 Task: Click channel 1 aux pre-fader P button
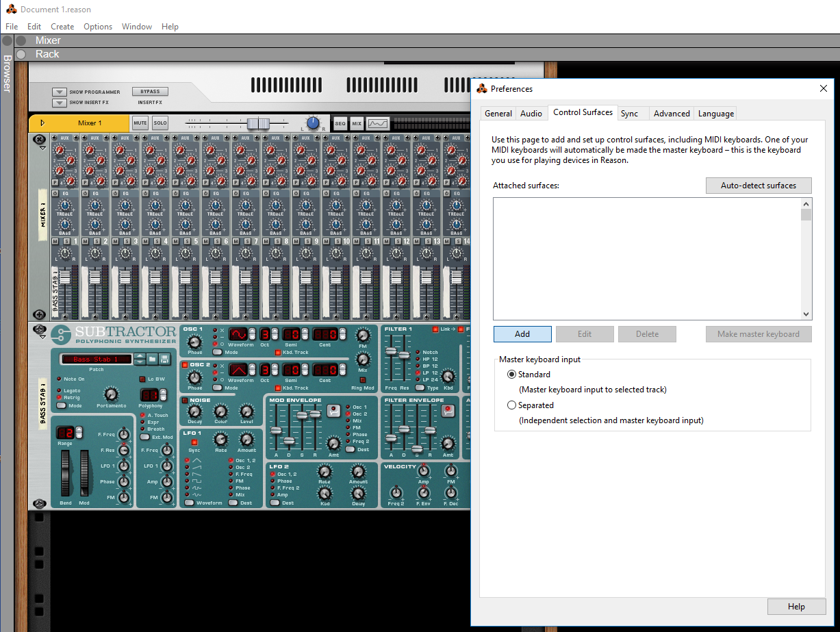(55, 181)
